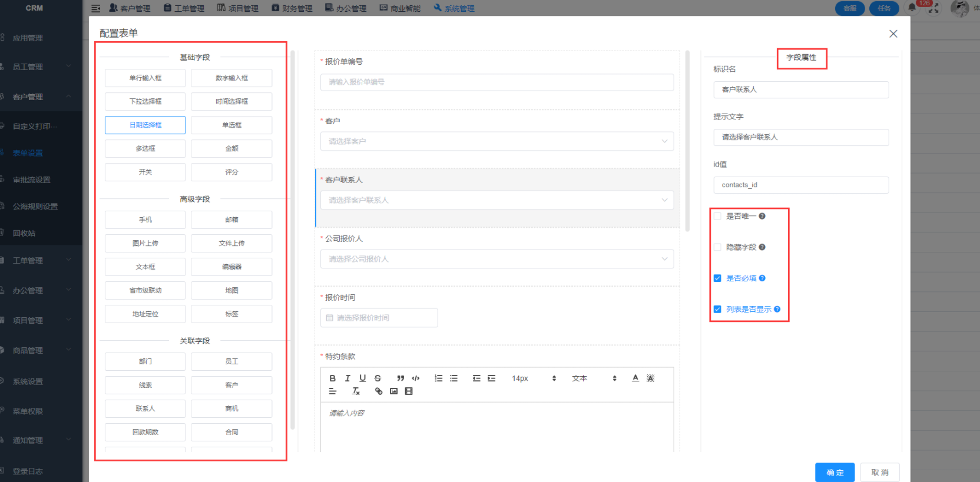Toggle italic formatting in the editor
This screenshot has height=482, width=980.
(347, 378)
